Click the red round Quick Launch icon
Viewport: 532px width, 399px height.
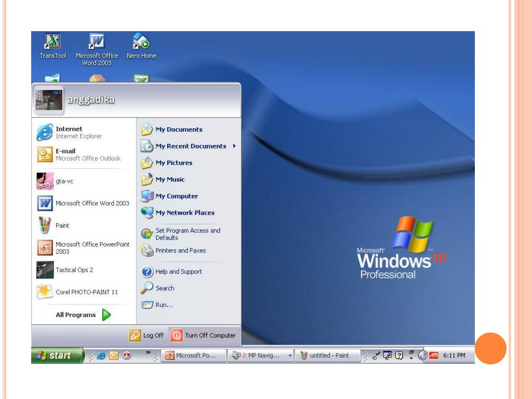pyautogui.click(x=127, y=355)
